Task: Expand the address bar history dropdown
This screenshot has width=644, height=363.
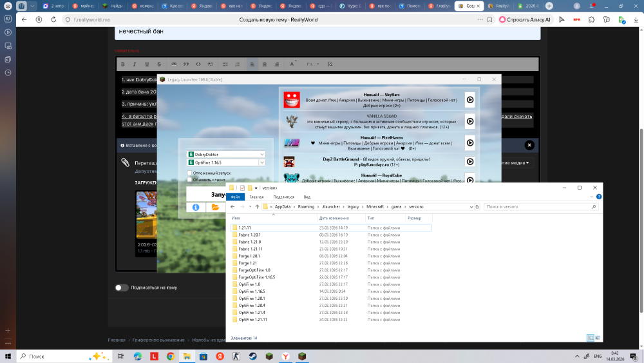Action: pyautogui.click(x=471, y=207)
